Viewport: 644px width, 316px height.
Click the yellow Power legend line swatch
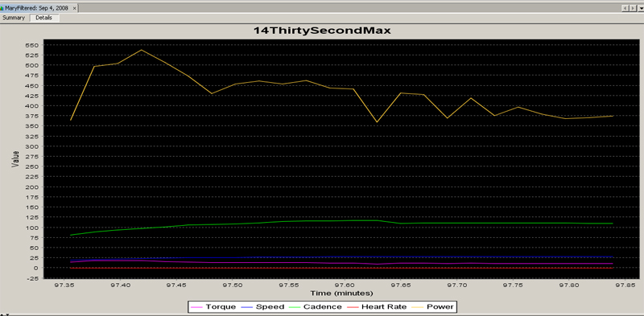pyautogui.click(x=417, y=307)
